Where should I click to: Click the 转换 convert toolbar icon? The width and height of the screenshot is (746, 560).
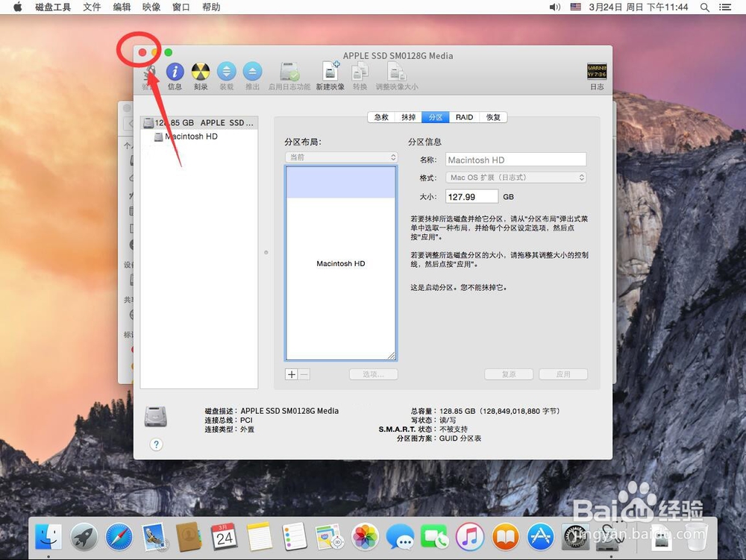(x=360, y=72)
